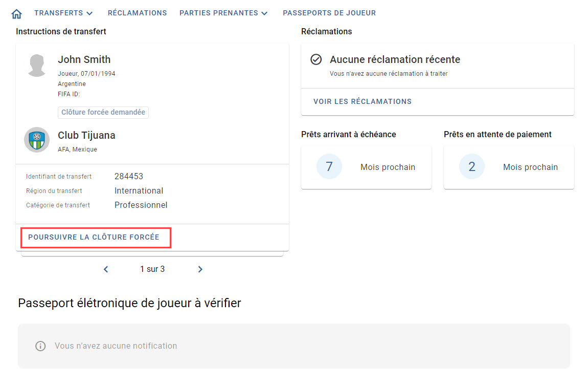The width and height of the screenshot is (588, 385).
Task: Open the Voir les réclamations link
Action: [363, 101]
